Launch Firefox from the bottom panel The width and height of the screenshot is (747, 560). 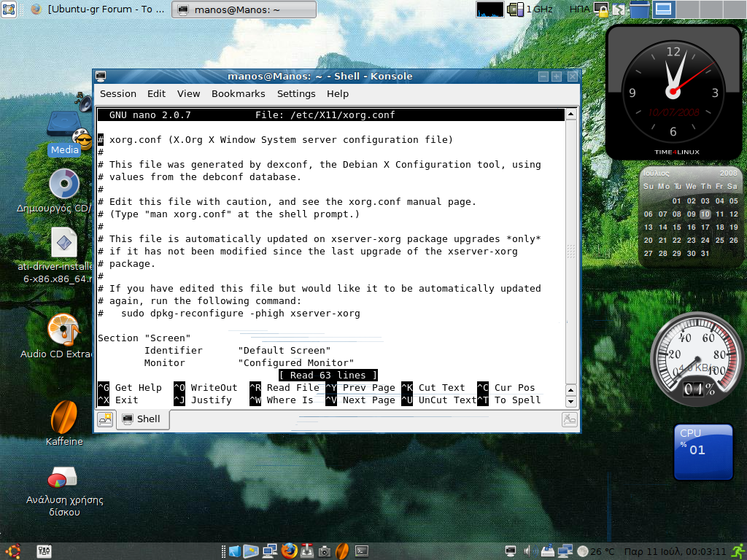click(289, 551)
